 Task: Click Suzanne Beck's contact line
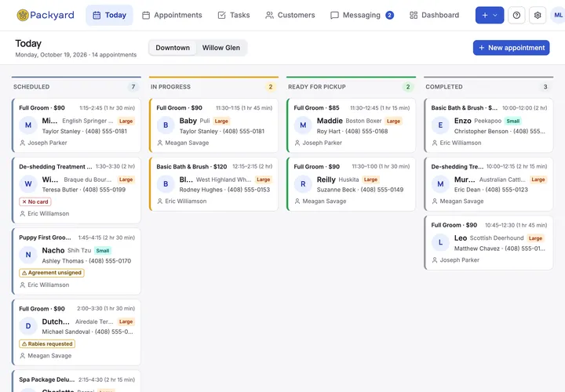[x=360, y=190]
